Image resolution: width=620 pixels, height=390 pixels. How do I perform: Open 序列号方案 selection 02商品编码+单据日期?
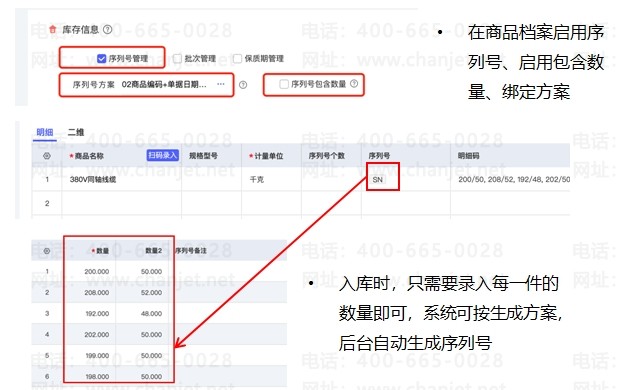164,84
